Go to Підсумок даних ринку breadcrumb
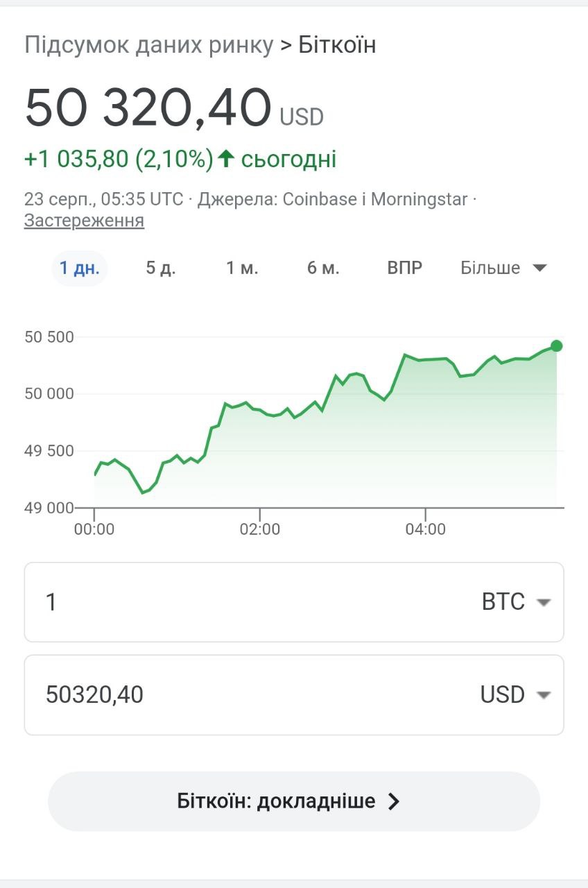The width and height of the screenshot is (588, 888). 149,45
